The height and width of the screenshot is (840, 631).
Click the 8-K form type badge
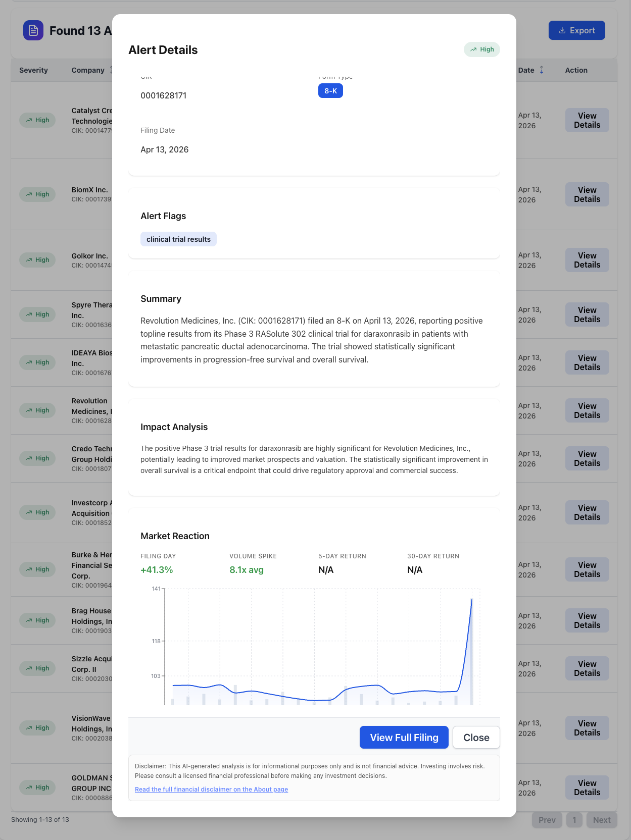[330, 91]
